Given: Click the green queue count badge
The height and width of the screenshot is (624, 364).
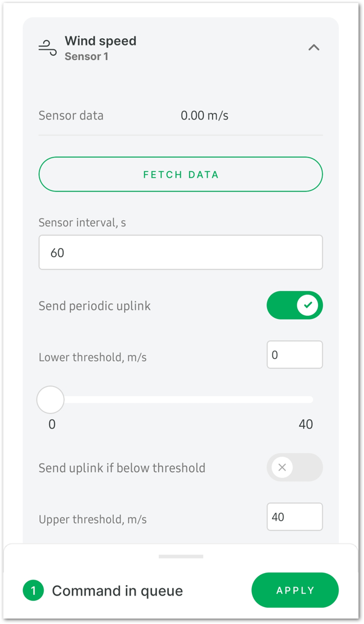Looking at the screenshot, I should pyautogui.click(x=33, y=591).
